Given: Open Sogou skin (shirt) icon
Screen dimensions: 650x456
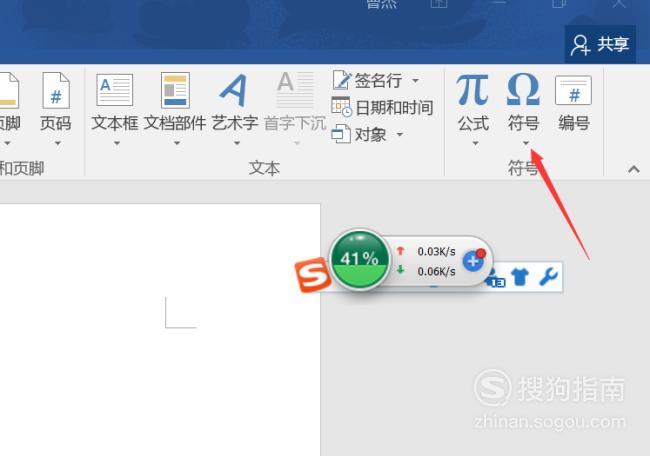Looking at the screenshot, I should click(x=520, y=277).
